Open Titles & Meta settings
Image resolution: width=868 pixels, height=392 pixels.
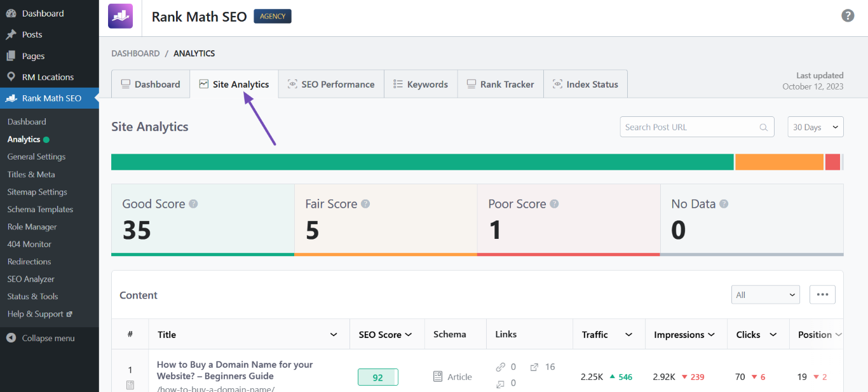tap(31, 174)
